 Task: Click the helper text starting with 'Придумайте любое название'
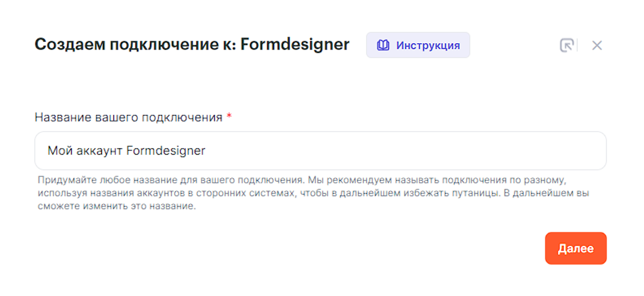pyautogui.click(x=167, y=179)
